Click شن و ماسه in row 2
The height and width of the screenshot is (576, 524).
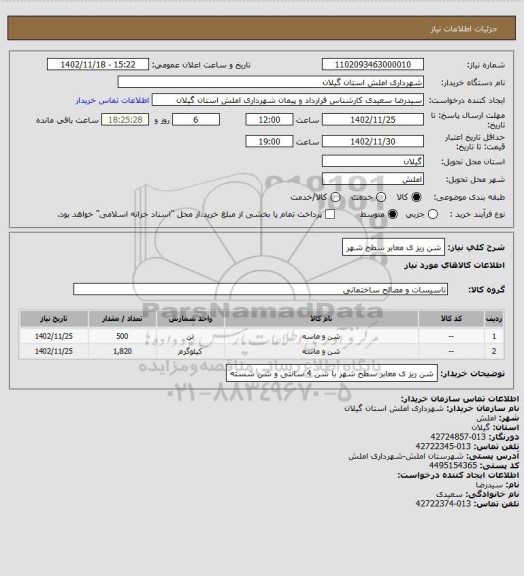(321, 352)
